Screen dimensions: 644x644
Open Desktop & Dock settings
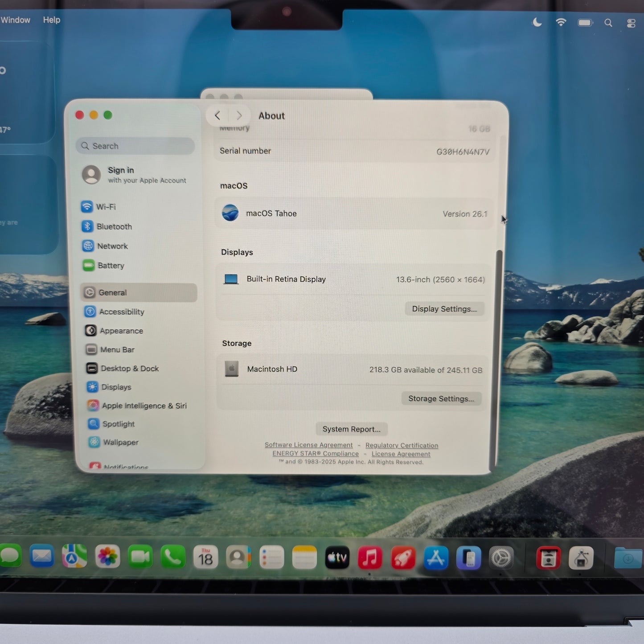[x=129, y=368]
